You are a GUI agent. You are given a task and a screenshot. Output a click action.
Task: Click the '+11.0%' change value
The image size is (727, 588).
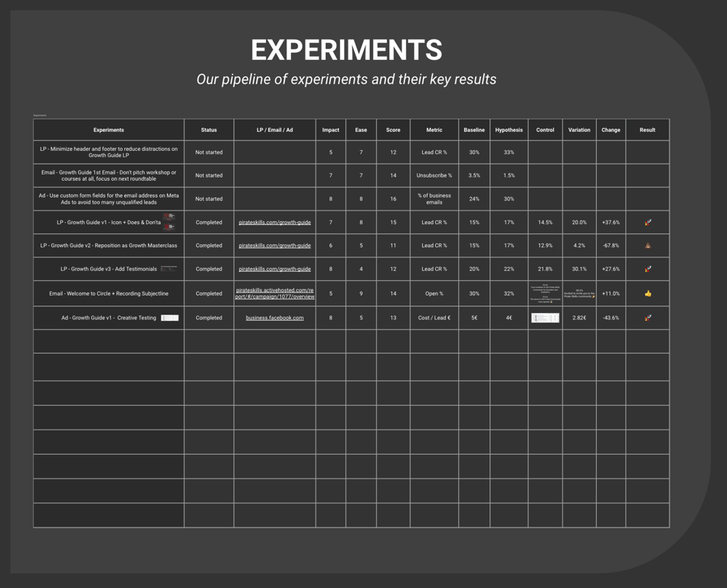[611, 293]
